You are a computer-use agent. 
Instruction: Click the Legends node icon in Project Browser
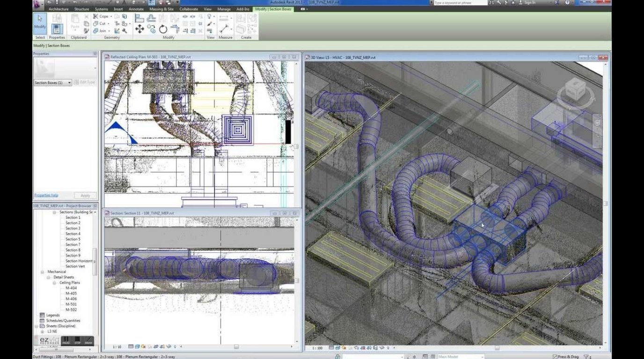[42, 315]
